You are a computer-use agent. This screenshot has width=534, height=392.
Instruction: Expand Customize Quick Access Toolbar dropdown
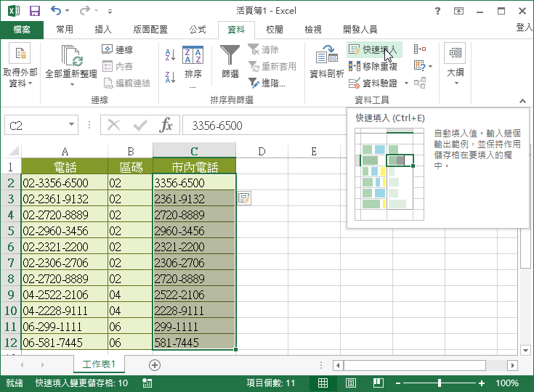pyautogui.click(x=110, y=12)
